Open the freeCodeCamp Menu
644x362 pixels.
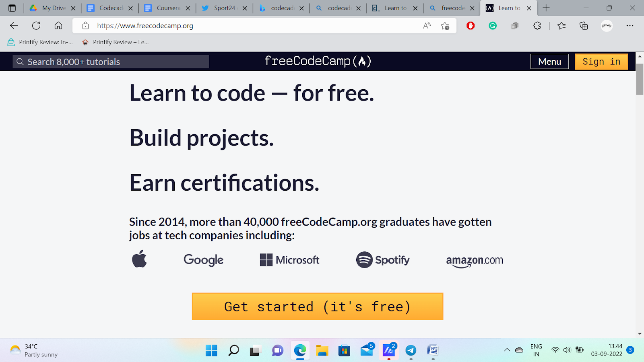(x=549, y=62)
